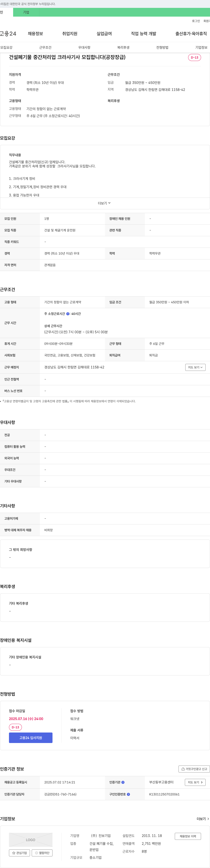Image resolution: width=210 pixels, height=868 pixels.
Task: Open the 실업급여 main menu
Action: [104, 34]
